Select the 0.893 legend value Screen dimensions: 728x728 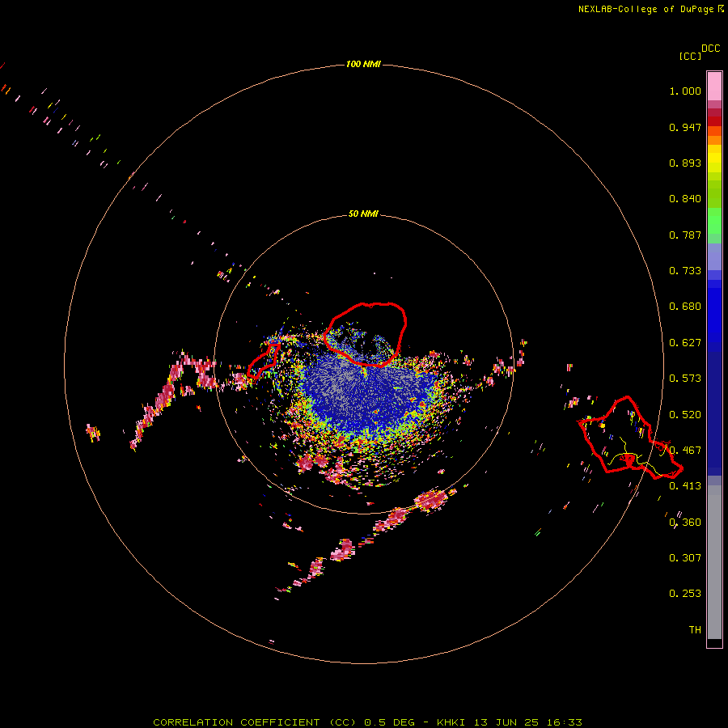pyautogui.click(x=685, y=163)
